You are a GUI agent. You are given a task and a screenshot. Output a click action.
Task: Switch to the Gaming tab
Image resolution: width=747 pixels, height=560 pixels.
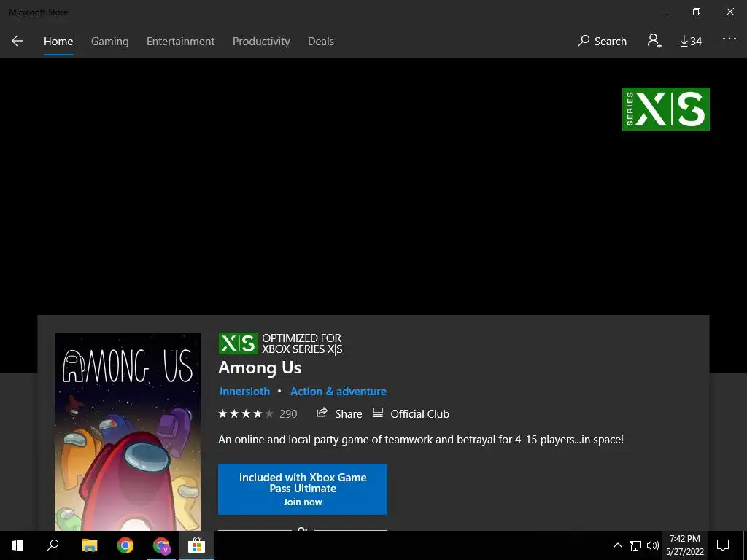[x=109, y=42]
